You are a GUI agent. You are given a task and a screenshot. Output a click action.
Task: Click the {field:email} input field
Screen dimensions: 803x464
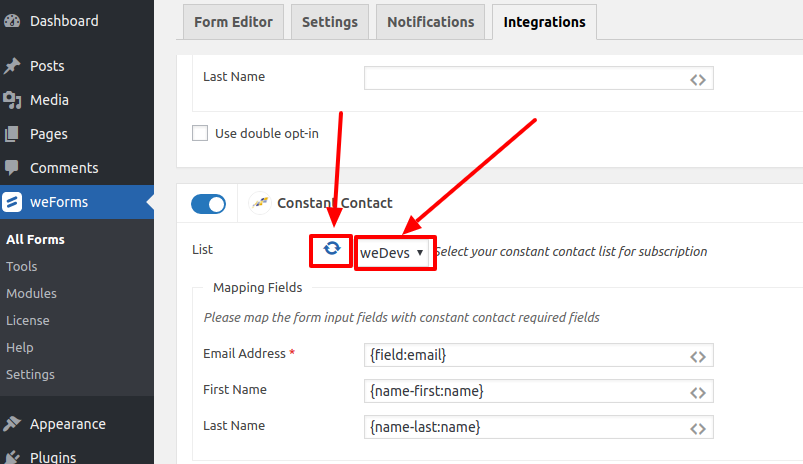coord(539,355)
